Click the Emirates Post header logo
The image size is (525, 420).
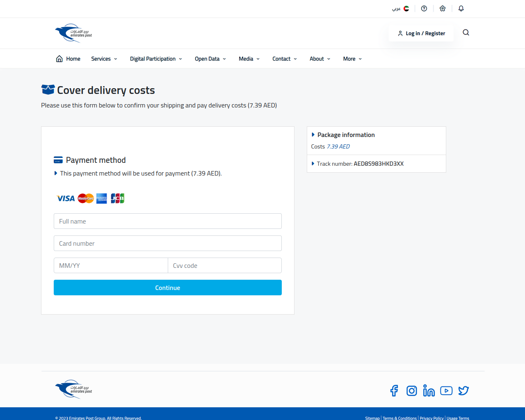pyautogui.click(x=74, y=33)
